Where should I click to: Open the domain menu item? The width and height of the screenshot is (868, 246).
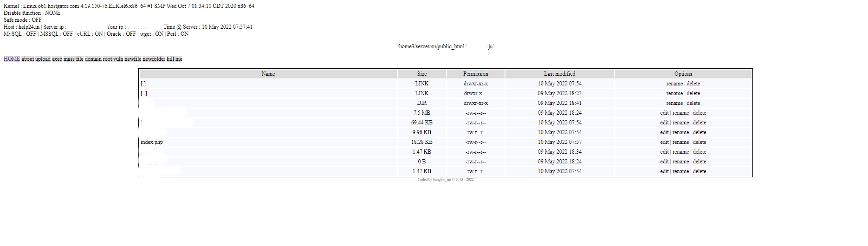tap(93, 59)
